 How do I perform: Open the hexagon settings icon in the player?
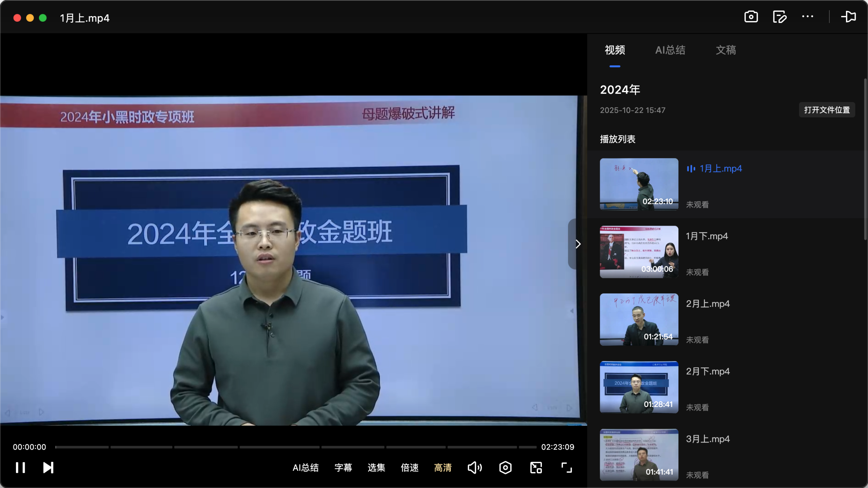[505, 467]
